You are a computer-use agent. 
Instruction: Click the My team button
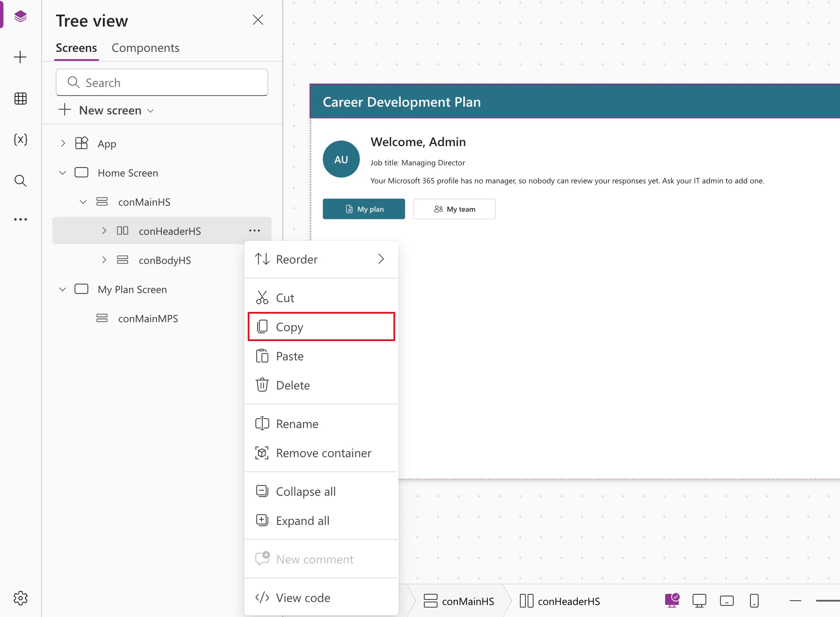(454, 209)
